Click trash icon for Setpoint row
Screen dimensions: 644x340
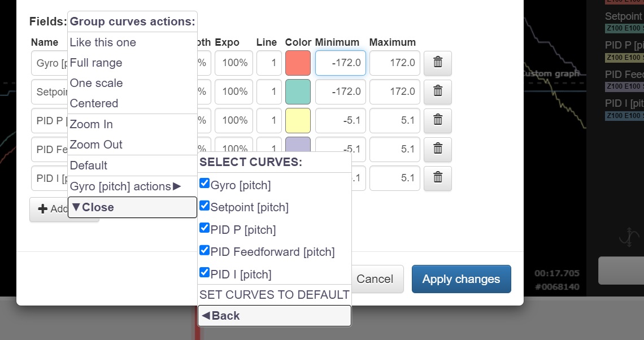[437, 91]
